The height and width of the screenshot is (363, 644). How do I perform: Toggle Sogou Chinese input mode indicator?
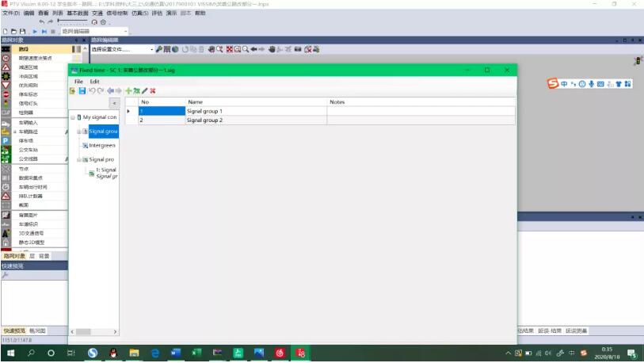click(564, 84)
